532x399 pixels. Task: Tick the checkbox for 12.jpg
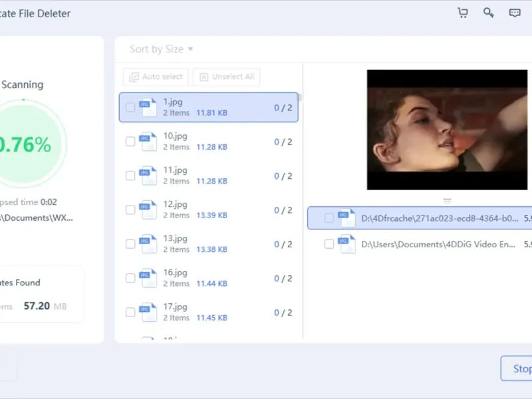(130, 209)
